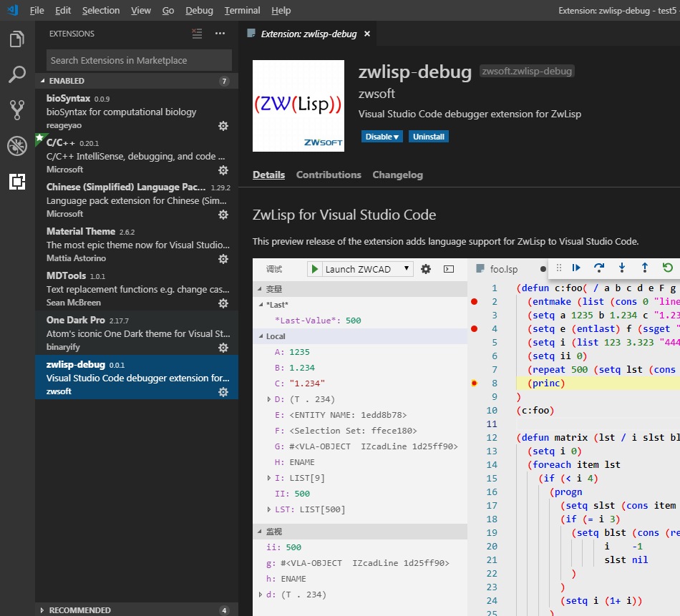Switch to the Contributions tab
680x616 pixels.
pyautogui.click(x=329, y=175)
